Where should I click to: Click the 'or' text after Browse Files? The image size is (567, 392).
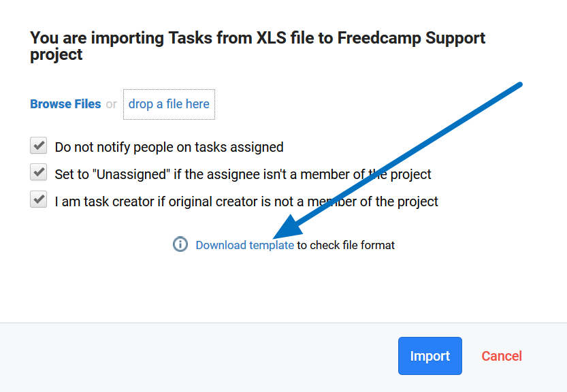(x=111, y=104)
